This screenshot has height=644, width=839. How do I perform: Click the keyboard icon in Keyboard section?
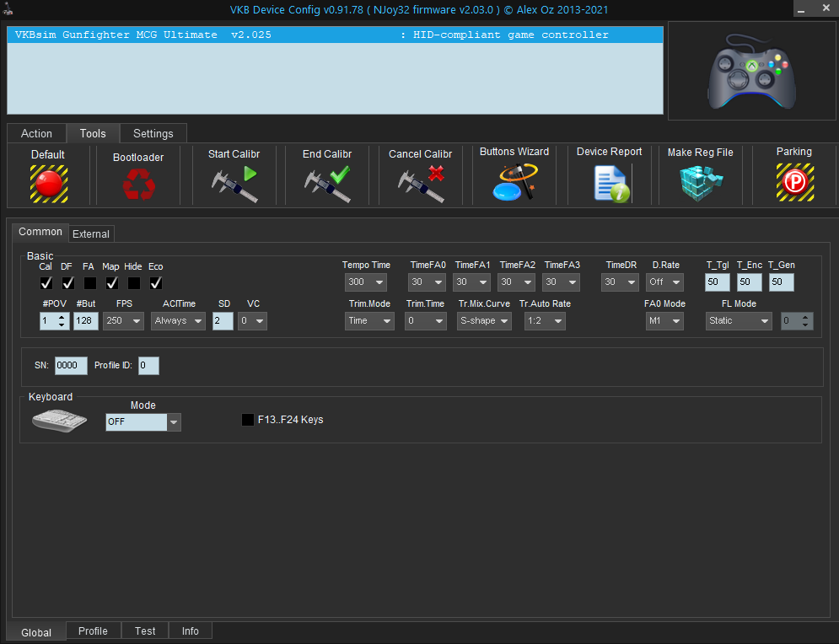(x=59, y=421)
